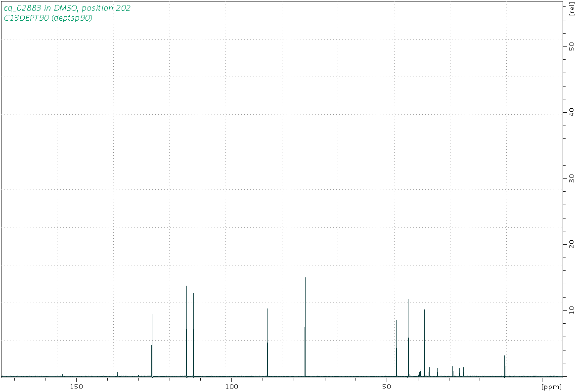Select the peak near 88 ppm
578x392 pixels.
(x=267, y=343)
